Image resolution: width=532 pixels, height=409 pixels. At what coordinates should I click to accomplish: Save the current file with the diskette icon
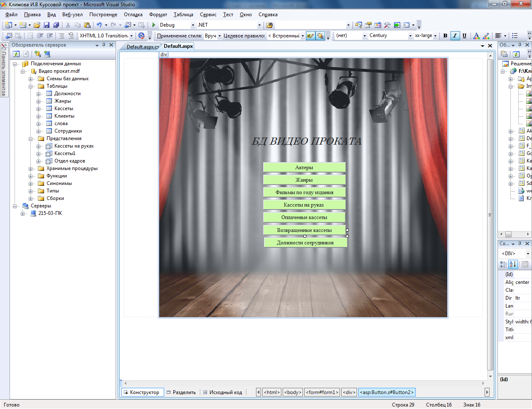point(47,25)
